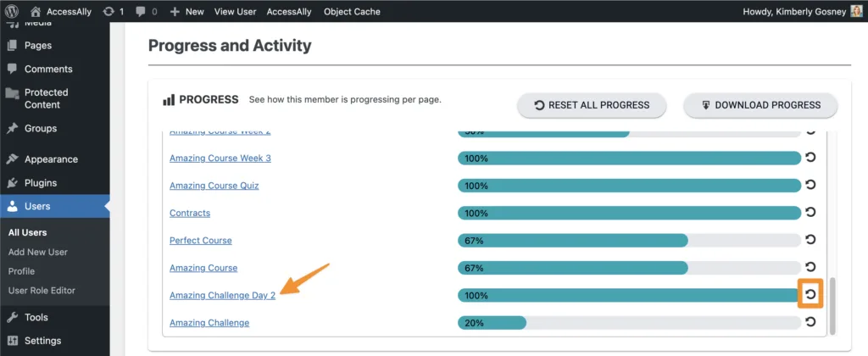
Task: Click the Download Progress button
Action: tap(760, 105)
